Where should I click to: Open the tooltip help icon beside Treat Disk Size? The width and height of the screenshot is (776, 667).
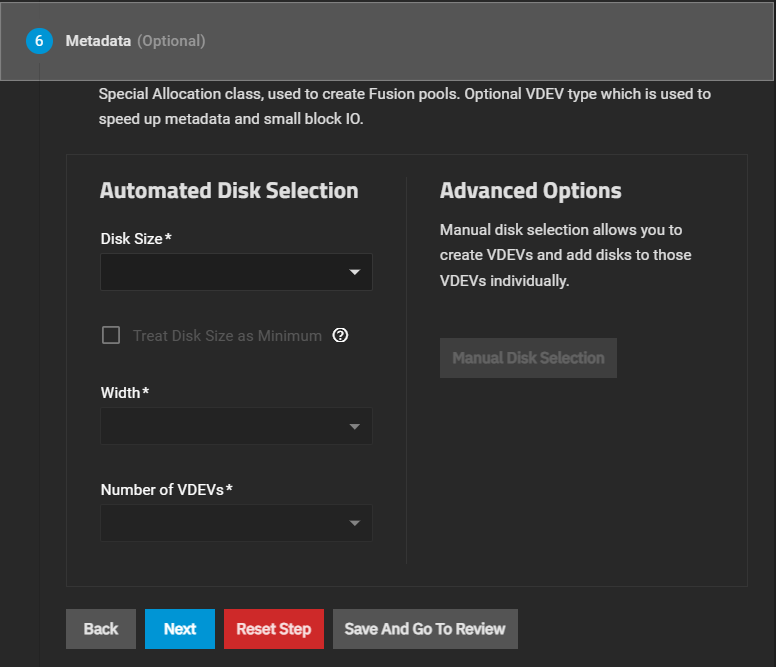(x=340, y=336)
